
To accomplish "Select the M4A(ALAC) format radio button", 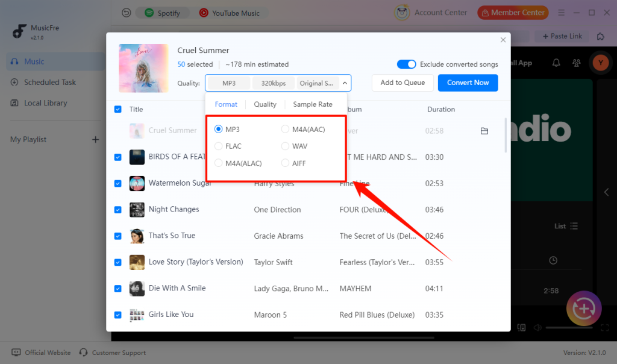I will tap(218, 163).
